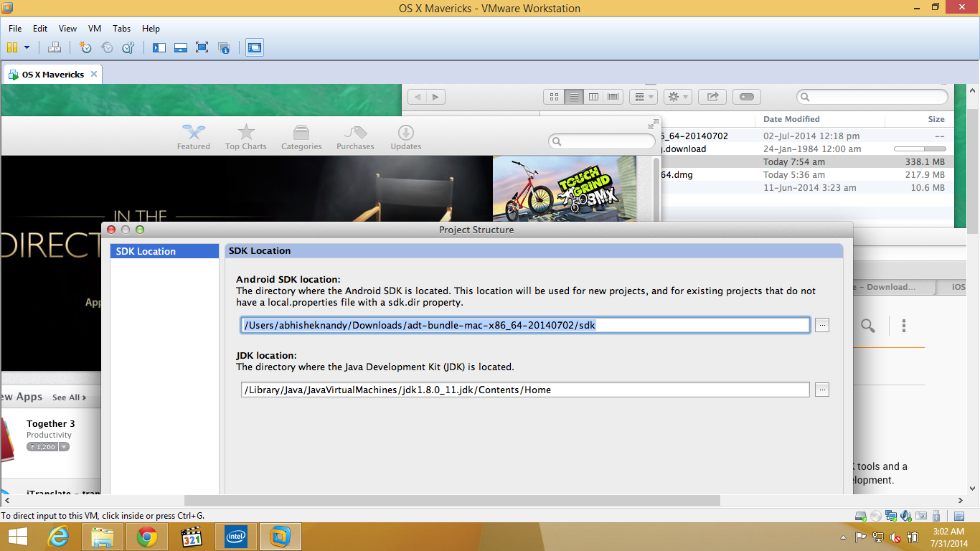Click See All next to New Apps
This screenshot has width=980, height=551.
(69, 397)
